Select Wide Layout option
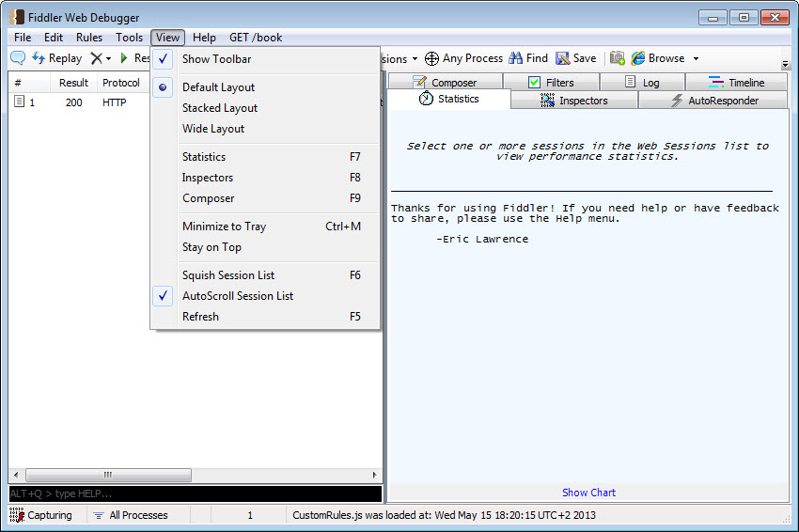 [x=213, y=129]
